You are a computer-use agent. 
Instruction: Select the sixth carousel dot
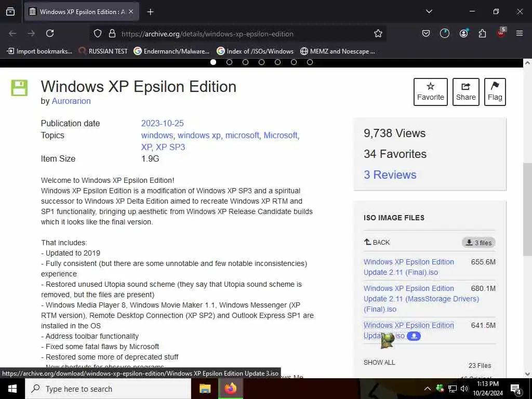pyautogui.click(x=294, y=62)
